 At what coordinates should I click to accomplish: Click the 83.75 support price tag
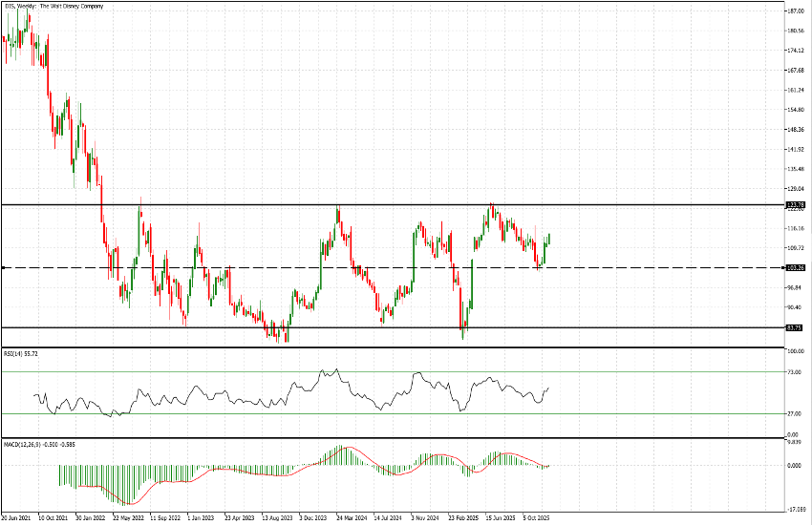[795, 327]
